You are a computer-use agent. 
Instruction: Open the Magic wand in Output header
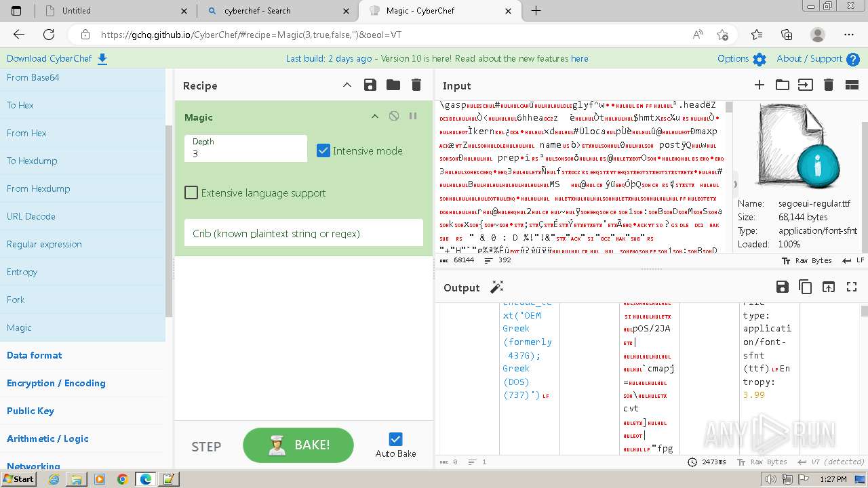pos(497,287)
